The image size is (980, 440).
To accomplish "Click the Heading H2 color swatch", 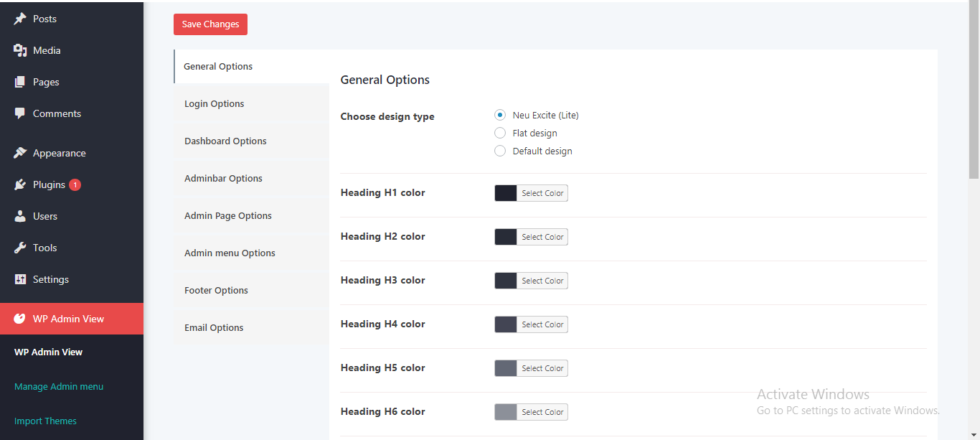I will tap(506, 237).
